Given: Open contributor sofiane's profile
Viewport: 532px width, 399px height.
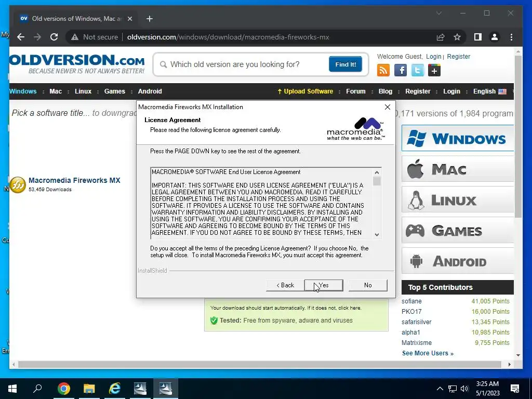Looking at the screenshot, I should coord(411,301).
